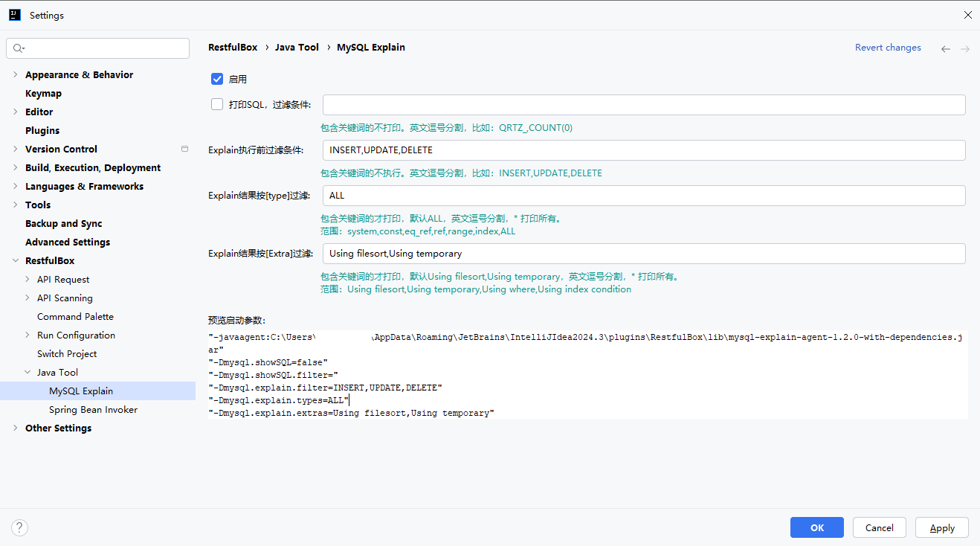980x546 pixels.
Task: Focus the settings search field
Action: pos(98,48)
